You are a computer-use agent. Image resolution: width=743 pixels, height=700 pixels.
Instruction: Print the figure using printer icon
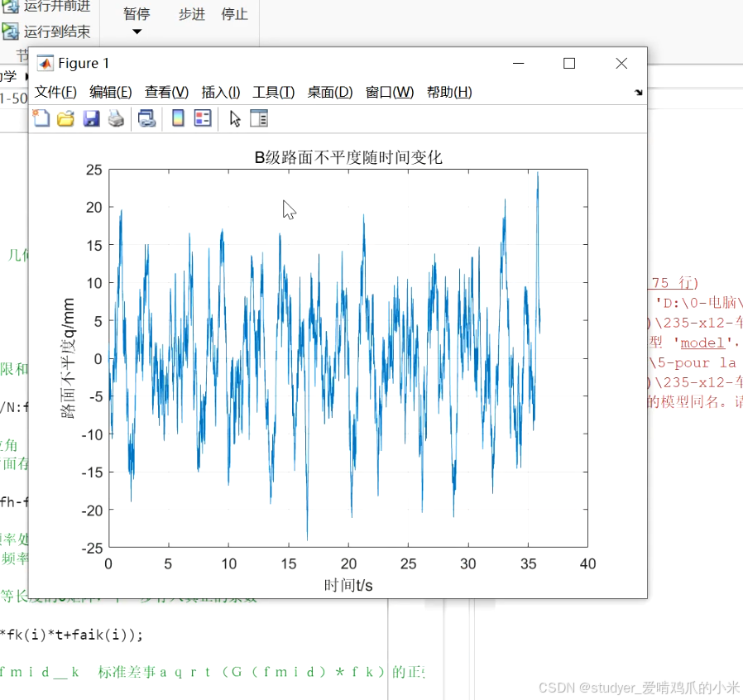(116, 118)
